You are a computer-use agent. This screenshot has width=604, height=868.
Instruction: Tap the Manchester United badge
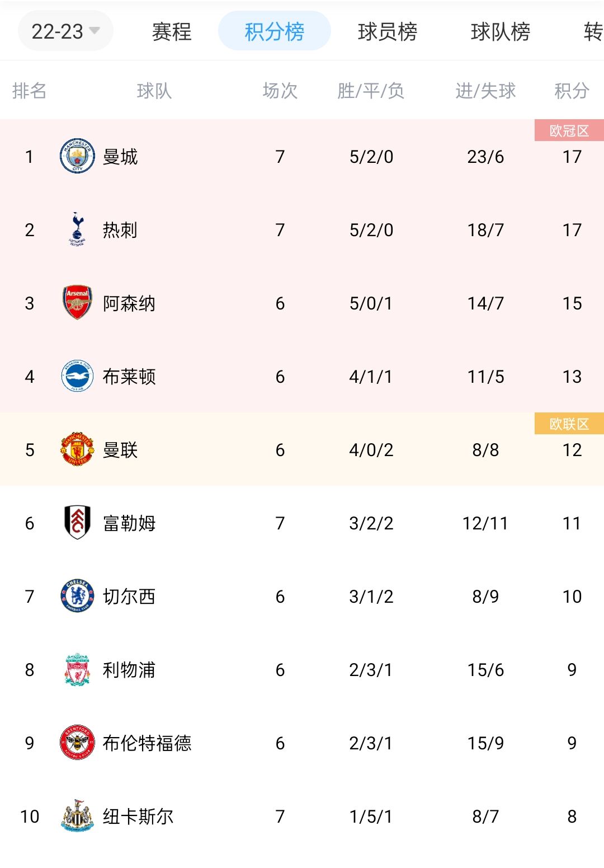pyautogui.click(x=77, y=449)
